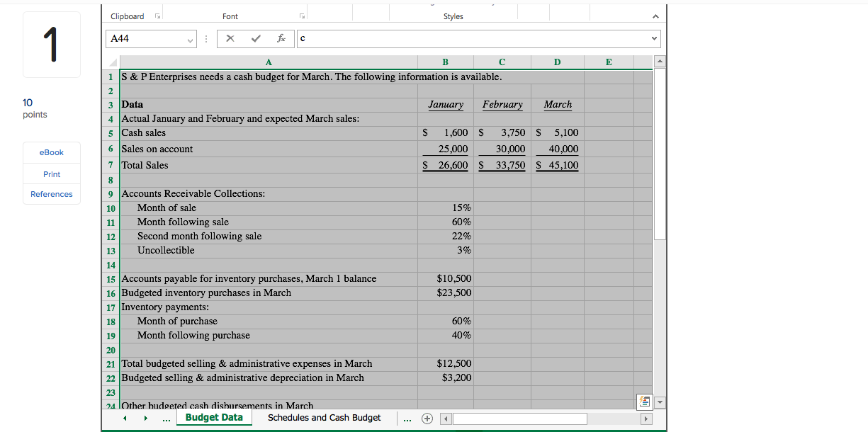Screen dimensions: 868x432
Task: Select the Total Sales label cell
Action: (x=269, y=165)
